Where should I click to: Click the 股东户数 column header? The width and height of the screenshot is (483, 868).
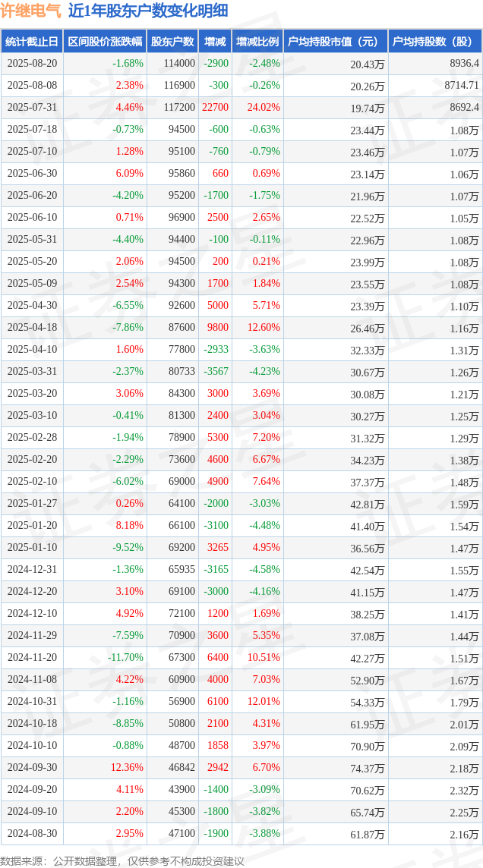pos(173,41)
